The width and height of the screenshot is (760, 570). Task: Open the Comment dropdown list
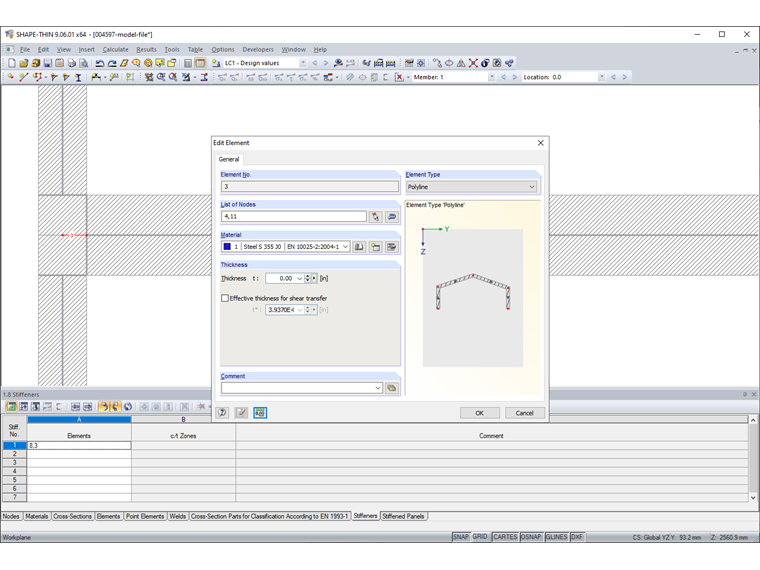[378, 388]
